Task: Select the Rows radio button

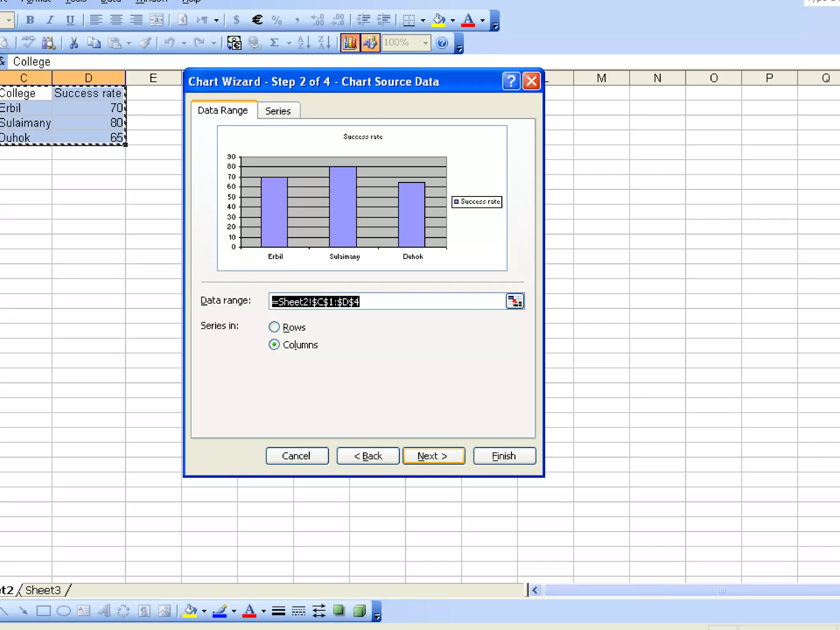Action: pos(274,327)
